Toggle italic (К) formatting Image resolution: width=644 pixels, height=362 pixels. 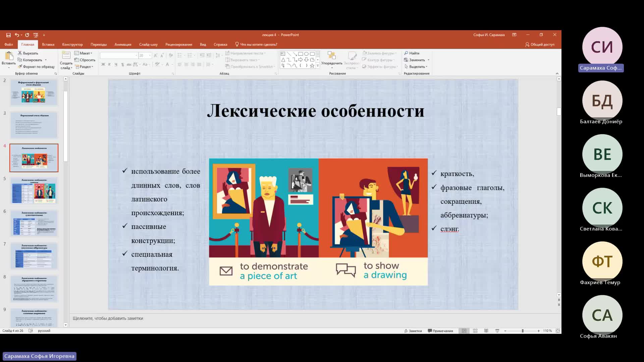click(109, 64)
